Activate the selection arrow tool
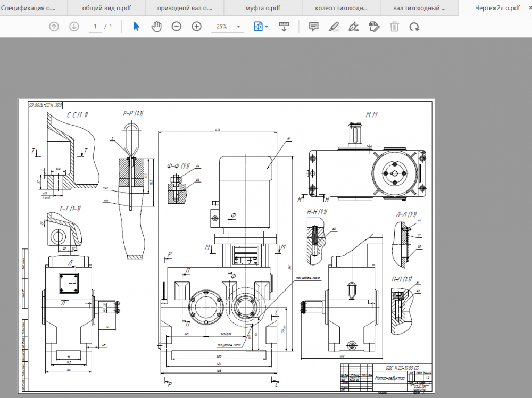Viewport: 532px width, 398px height. click(136, 27)
